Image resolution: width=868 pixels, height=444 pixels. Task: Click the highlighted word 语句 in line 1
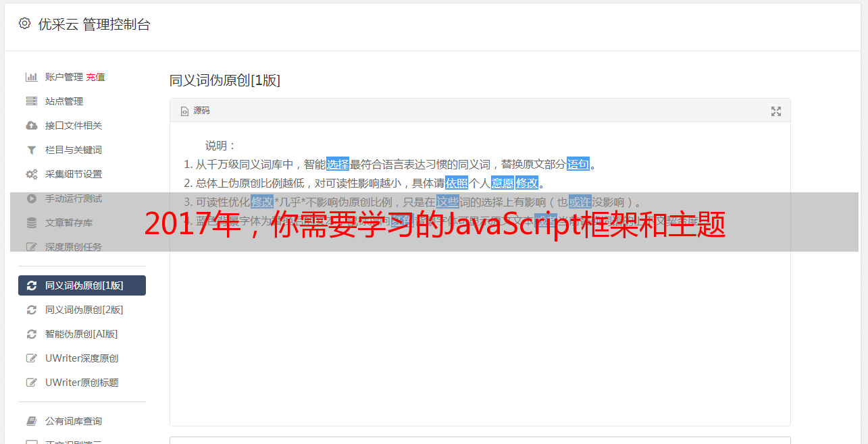pyautogui.click(x=578, y=164)
